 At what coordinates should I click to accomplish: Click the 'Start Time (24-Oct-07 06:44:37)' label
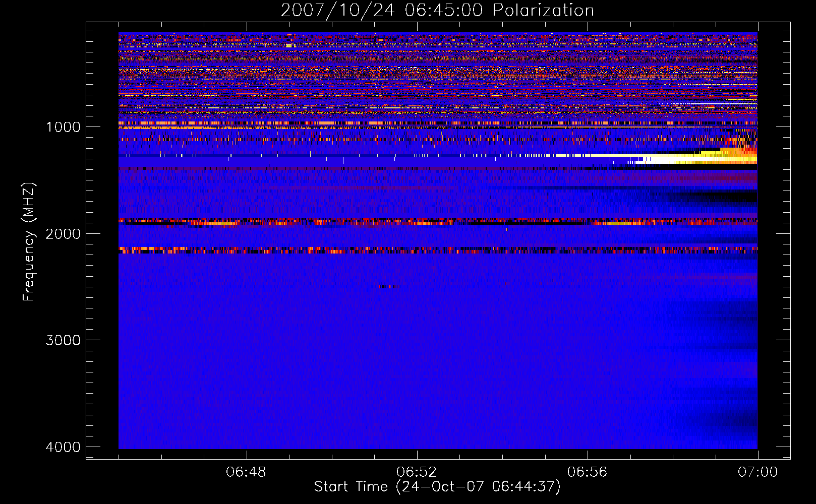click(437, 487)
